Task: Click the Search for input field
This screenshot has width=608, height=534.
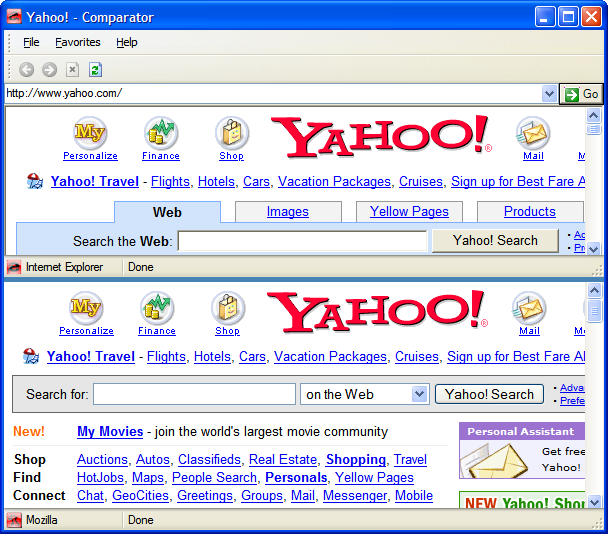Action: (194, 394)
